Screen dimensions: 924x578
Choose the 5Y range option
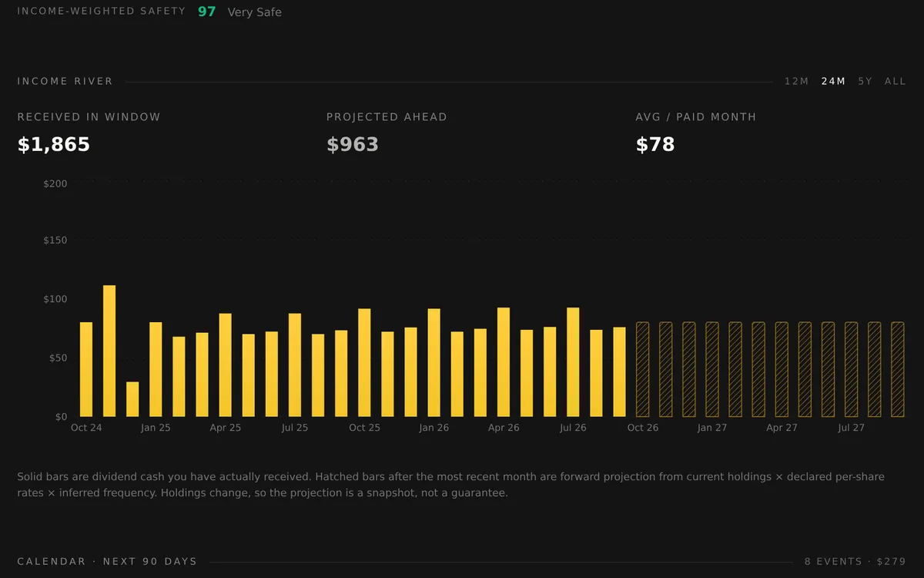865,81
